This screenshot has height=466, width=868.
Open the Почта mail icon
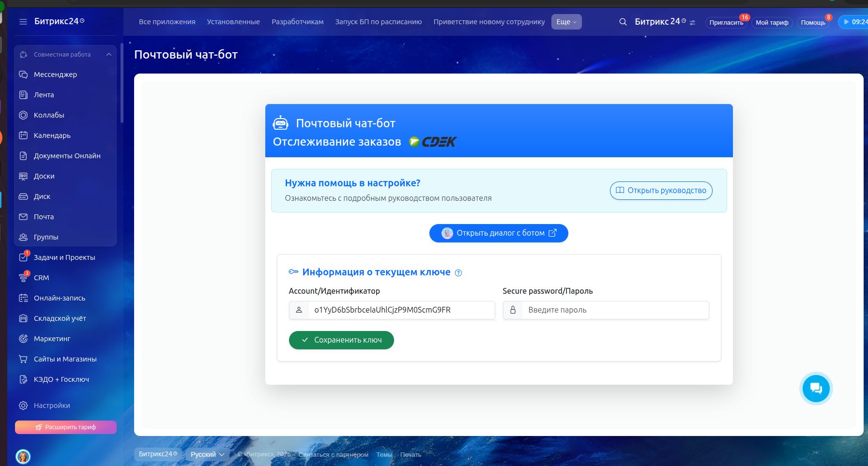pos(23,217)
